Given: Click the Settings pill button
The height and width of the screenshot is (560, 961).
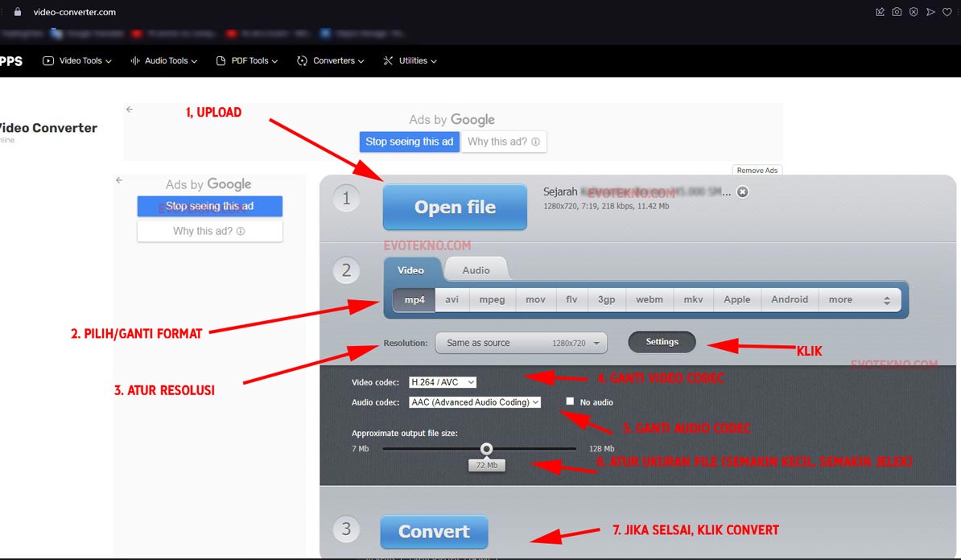Looking at the screenshot, I should [662, 342].
